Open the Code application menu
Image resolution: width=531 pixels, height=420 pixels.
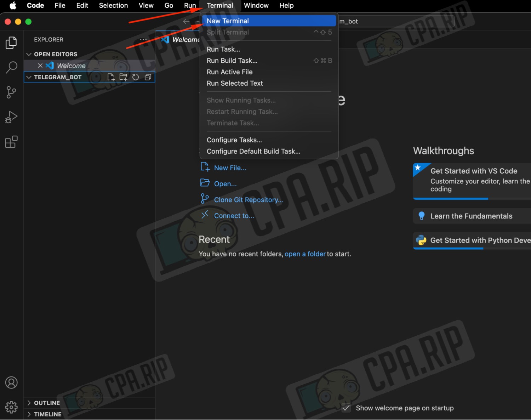35,6
